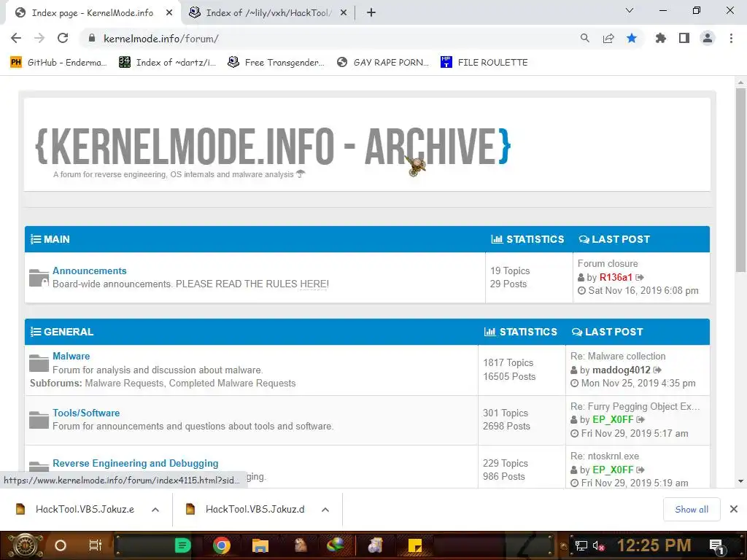Screen dimensions: 747x560
Task: Open the green chat app on taskbar
Action: click(x=182, y=545)
